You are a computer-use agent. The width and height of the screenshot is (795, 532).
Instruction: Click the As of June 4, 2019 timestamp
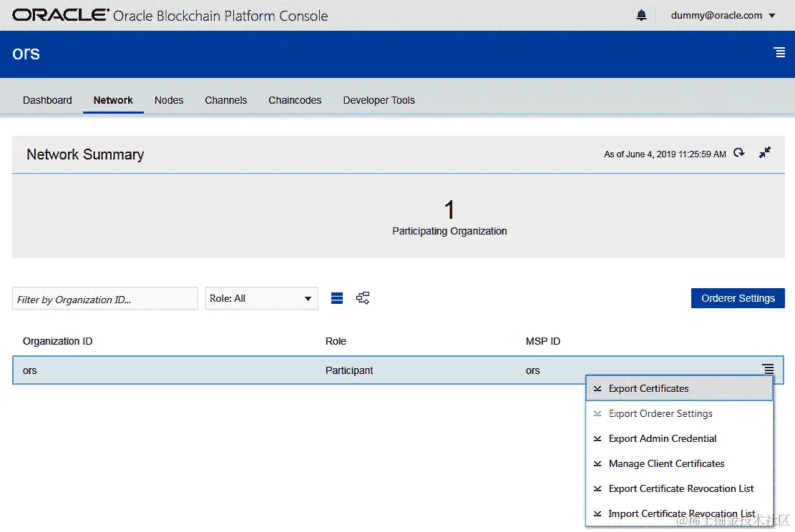click(x=665, y=154)
